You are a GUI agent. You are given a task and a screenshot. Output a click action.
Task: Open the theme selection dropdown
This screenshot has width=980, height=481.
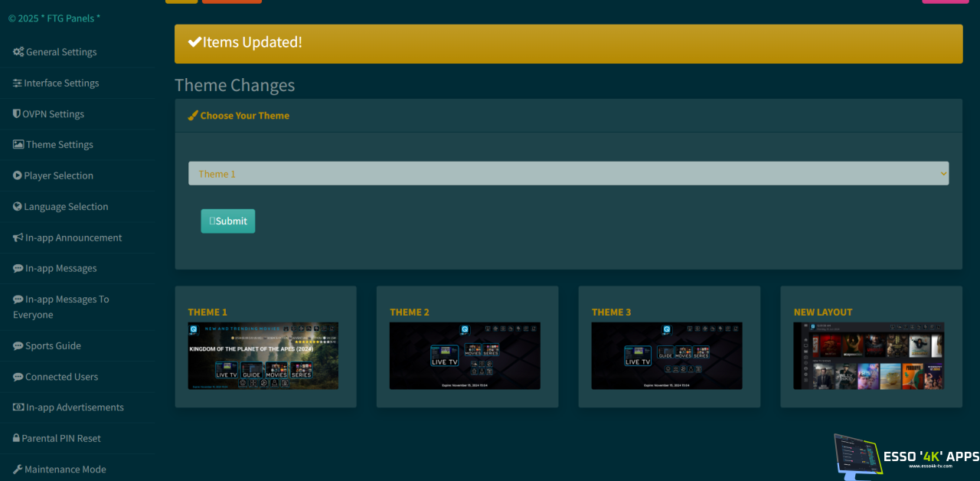(568, 174)
